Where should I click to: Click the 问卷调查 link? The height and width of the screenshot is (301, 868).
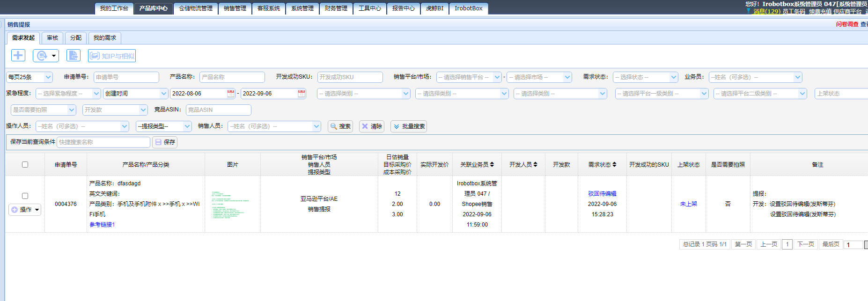pos(847,24)
